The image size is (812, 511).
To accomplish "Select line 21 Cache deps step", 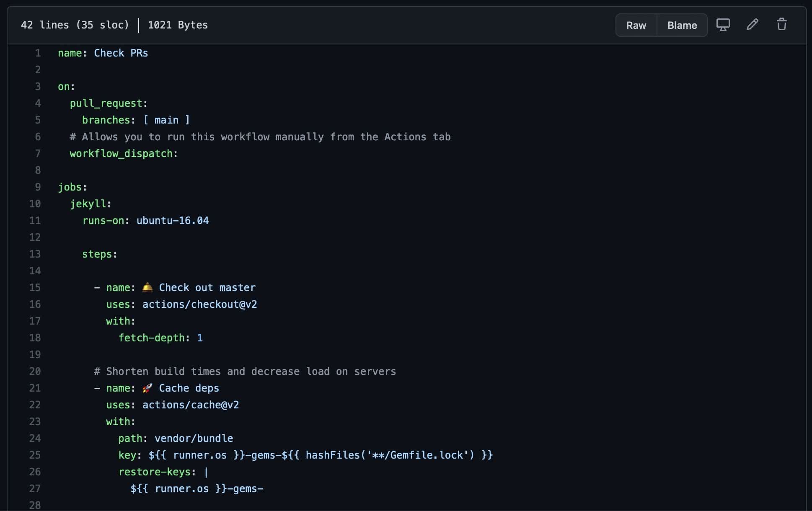I will 35,388.
